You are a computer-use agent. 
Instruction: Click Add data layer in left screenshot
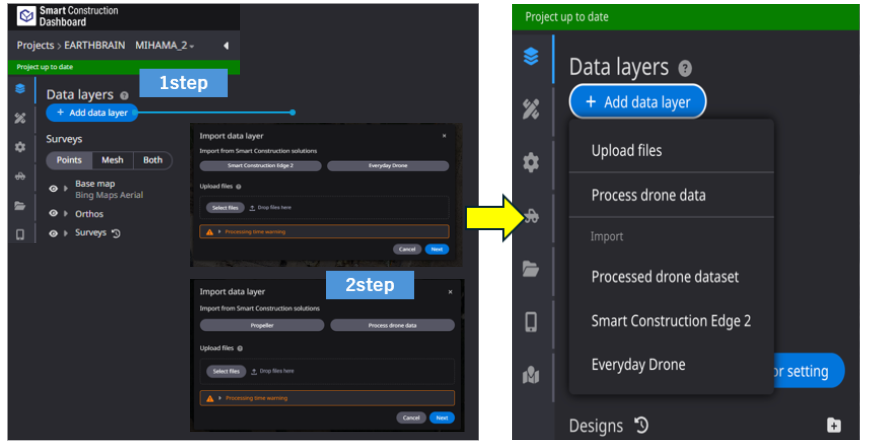point(92,112)
